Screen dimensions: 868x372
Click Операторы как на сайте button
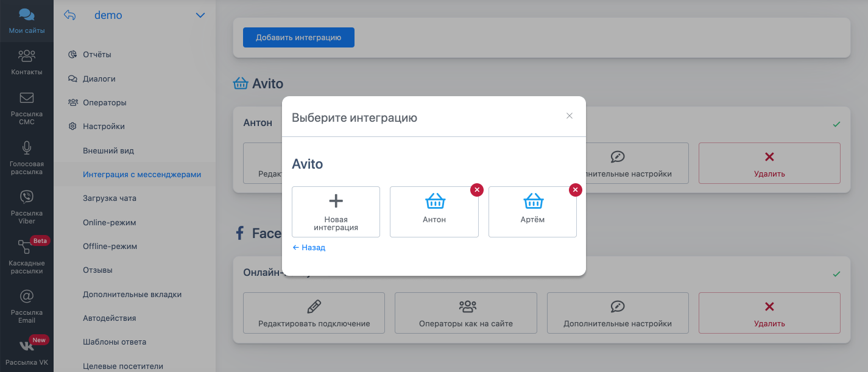[466, 313]
